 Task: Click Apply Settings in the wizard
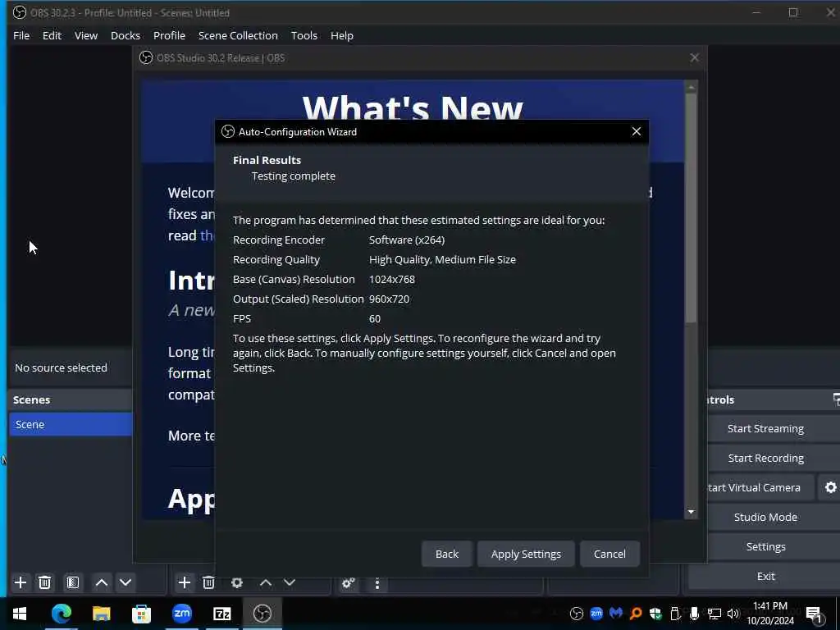click(x=526, y=554)
